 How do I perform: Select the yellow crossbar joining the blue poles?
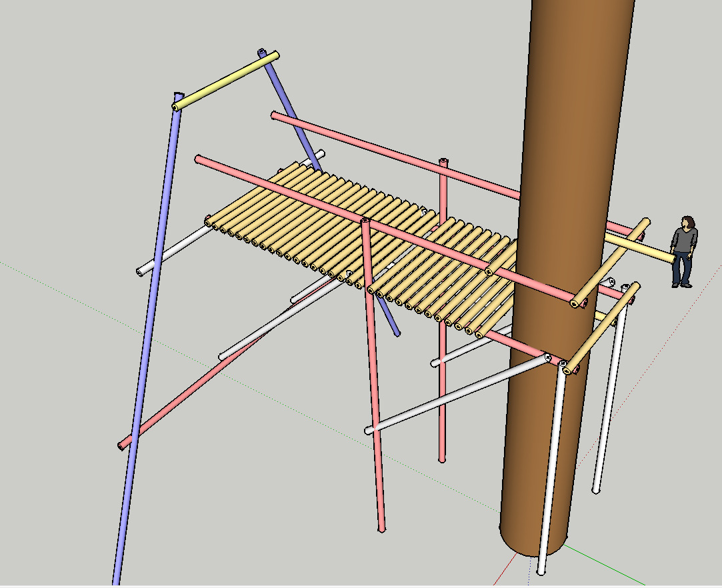pyautogui.click(x=225, y=81)
